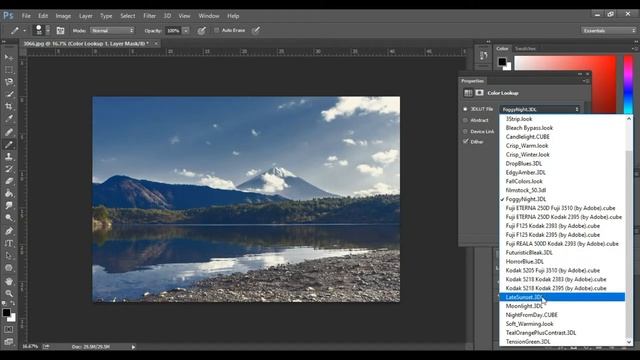This screenshot has width=640, height=360.
Task: Choose TealOrangePlusContrast.3DL from the list
Action: coord(562,333)
